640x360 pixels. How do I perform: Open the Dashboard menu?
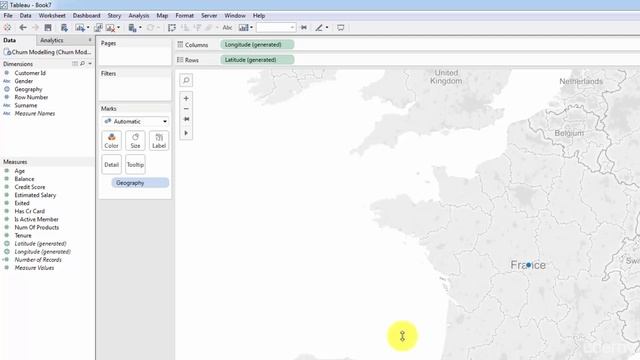point(87,16)
